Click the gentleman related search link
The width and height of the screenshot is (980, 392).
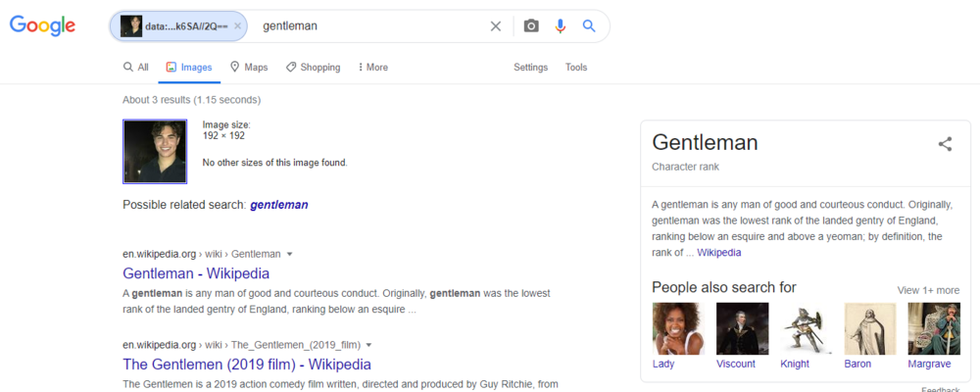pos(279,205)
